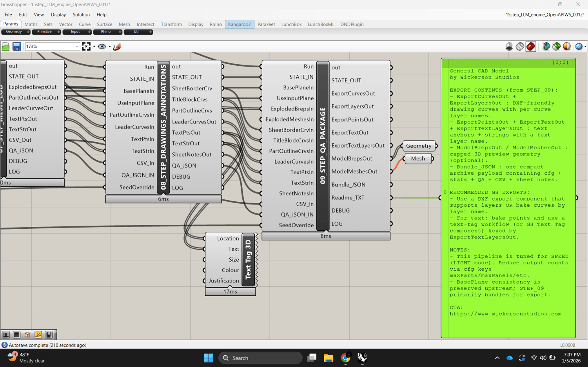Click the Mesh parameter component

pyautogui.click(x=418, y=159)
